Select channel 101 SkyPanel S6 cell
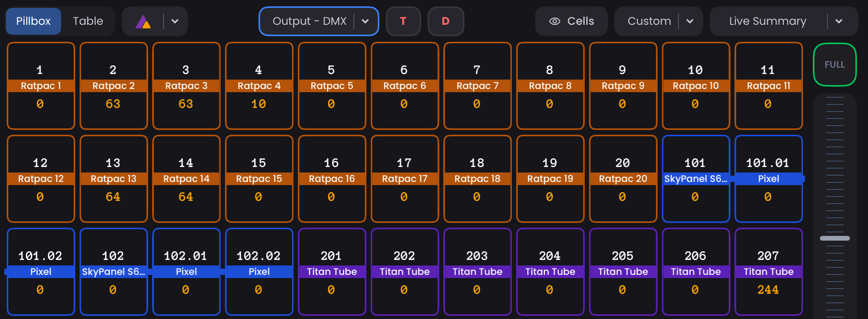 (695, 179)
